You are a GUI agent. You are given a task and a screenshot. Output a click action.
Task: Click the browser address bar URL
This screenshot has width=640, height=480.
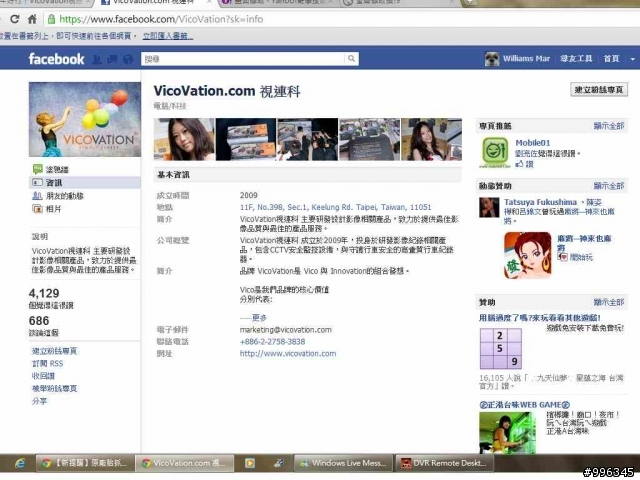161,19
